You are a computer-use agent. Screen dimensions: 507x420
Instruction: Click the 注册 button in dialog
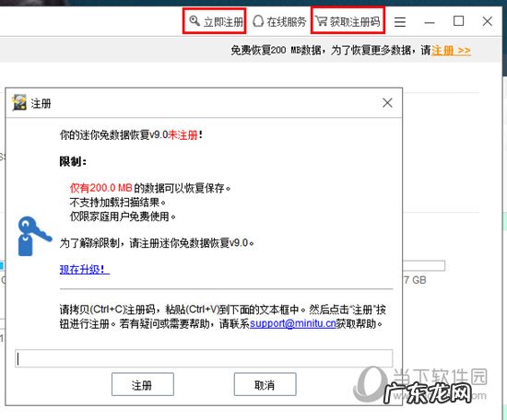143,384
